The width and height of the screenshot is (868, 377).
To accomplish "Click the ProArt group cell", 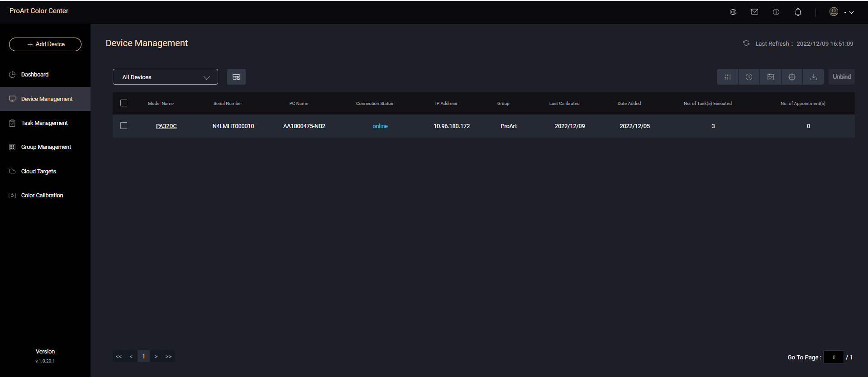I will tap(509, 126).
